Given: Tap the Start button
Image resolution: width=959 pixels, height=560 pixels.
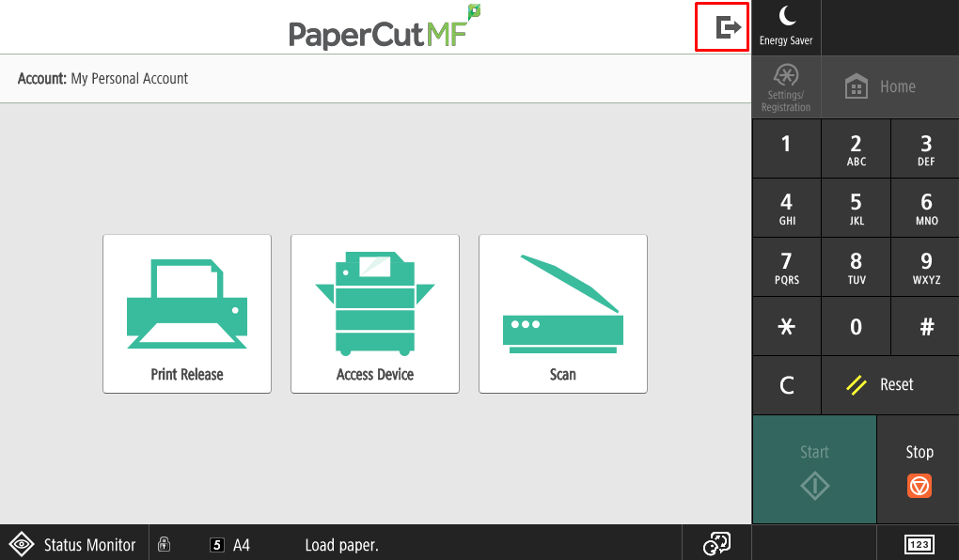Looking at the screenshot, I should point(814,470).
